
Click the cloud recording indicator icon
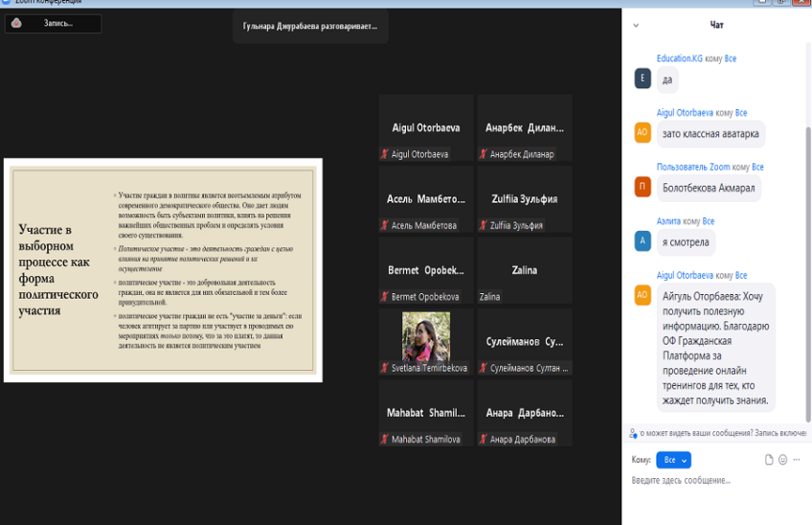17,23
